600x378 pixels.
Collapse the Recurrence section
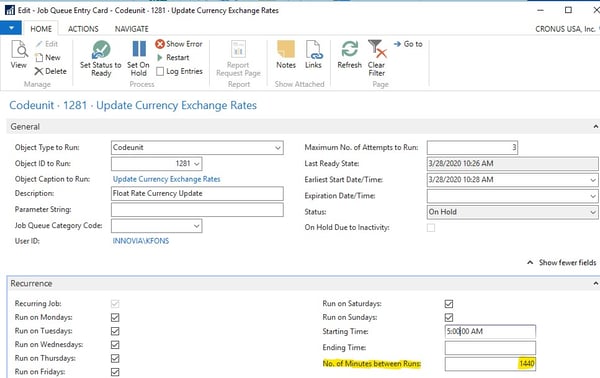click(595, 284)
